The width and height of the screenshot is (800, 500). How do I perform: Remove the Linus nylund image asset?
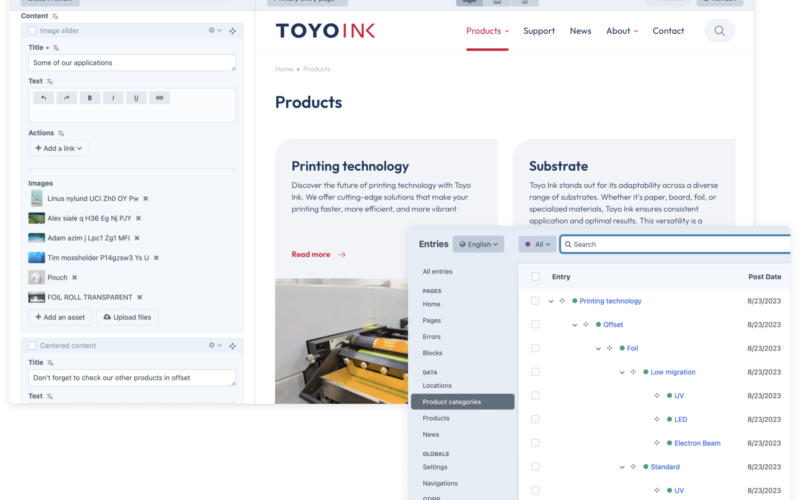click(145, 198)
